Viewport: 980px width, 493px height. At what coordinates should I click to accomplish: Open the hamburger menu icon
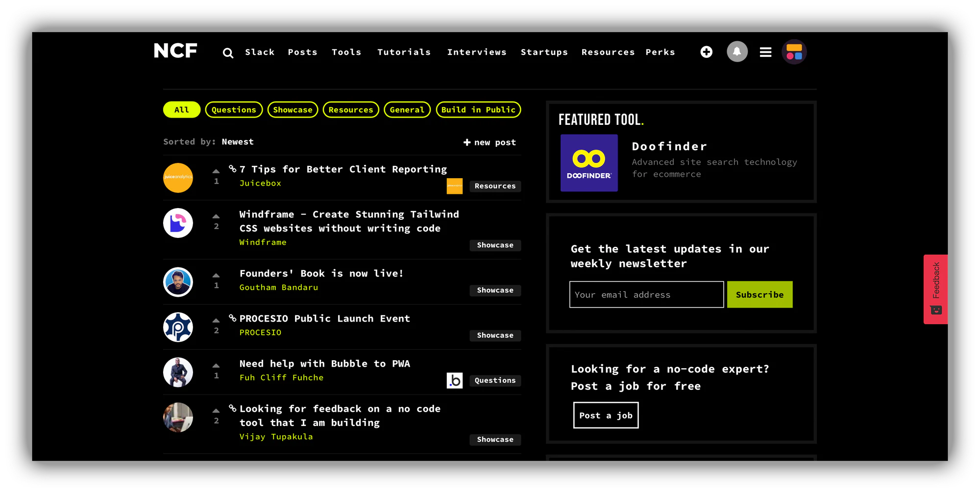(765, 52)
